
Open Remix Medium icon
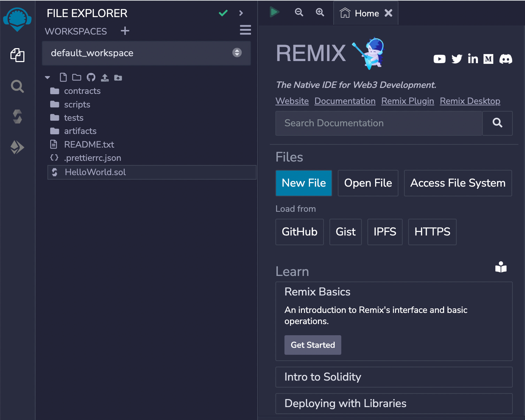488,59
